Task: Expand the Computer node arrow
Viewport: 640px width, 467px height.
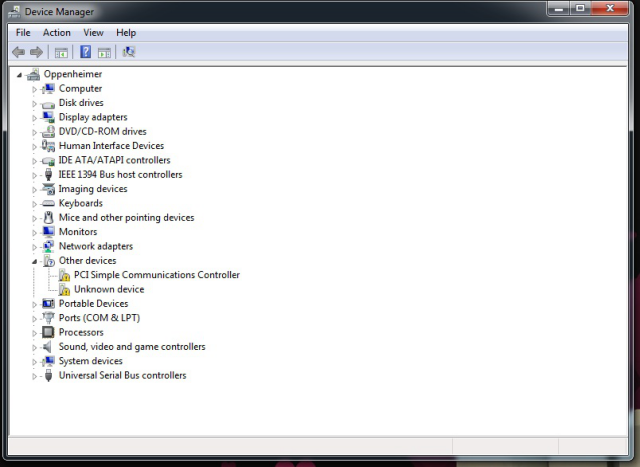Action: (34, 89)
